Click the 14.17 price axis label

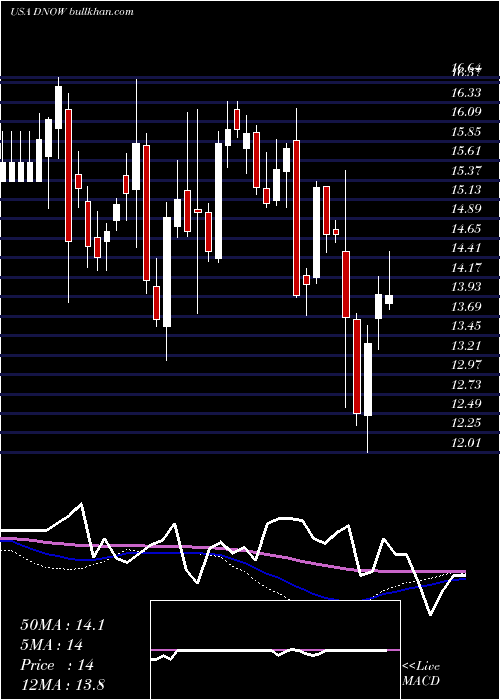pyautogui.click(x=467, y=267)
